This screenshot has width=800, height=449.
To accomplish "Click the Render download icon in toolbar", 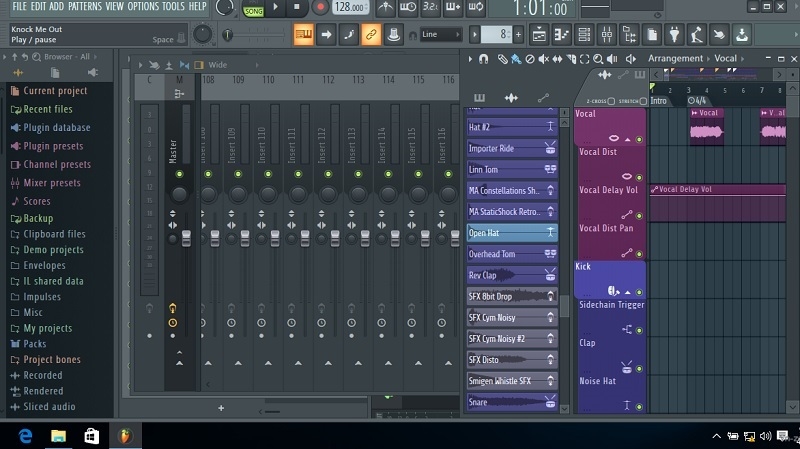I will [x=742, y=35].
